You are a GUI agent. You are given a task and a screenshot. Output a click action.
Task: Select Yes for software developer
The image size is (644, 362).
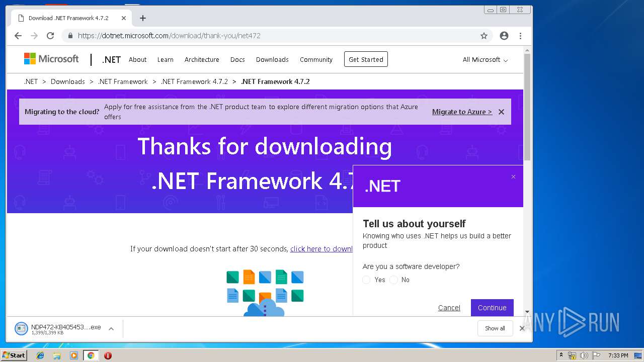366,280
